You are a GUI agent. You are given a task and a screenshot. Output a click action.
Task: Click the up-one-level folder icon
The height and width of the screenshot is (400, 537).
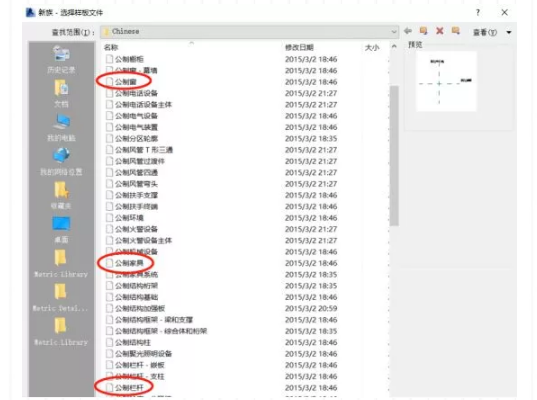(x=423, y=31)
